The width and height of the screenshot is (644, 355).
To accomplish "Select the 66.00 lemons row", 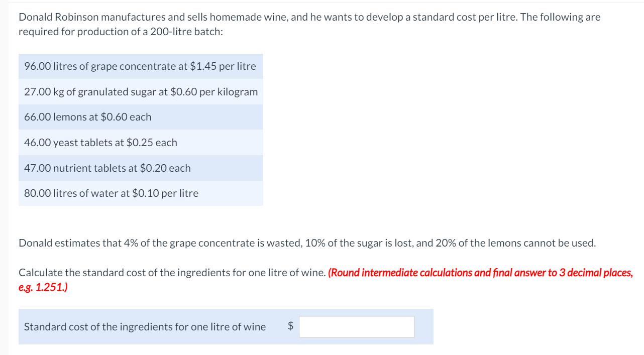I will (x=87, y=117).
